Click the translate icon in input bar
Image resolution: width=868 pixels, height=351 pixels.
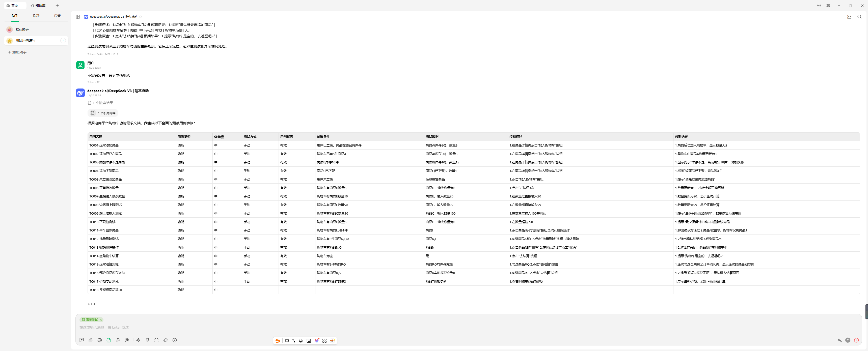(x=839, y=340)
